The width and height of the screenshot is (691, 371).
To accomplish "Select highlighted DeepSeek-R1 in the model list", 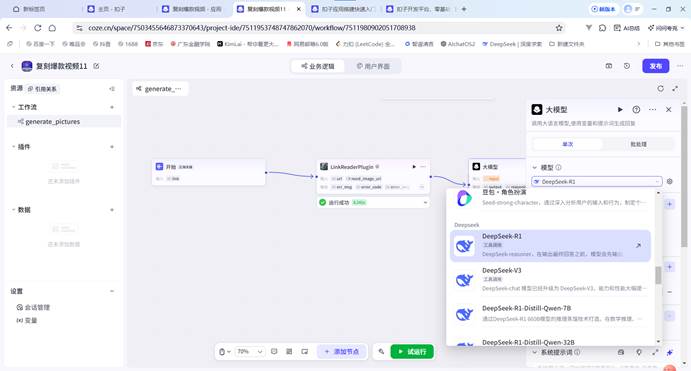I will click(x=550, y=245).
